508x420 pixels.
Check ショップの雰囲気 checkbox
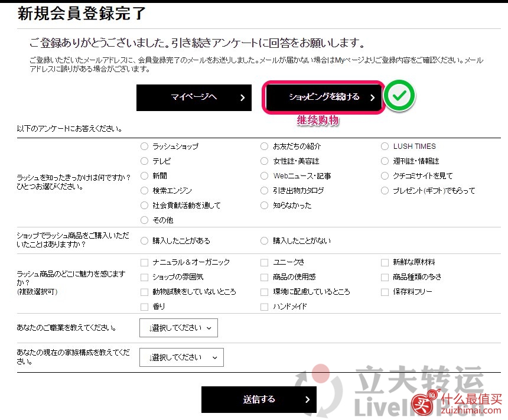[144, 278]
